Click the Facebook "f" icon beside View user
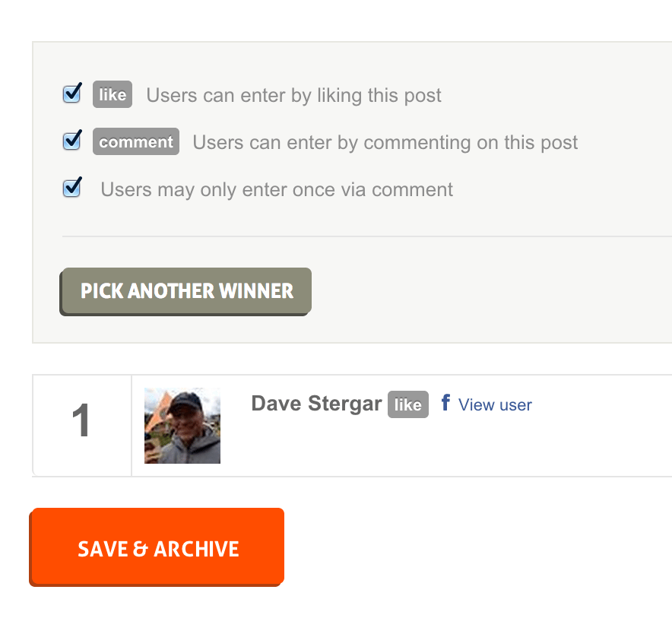 (446, 404)
